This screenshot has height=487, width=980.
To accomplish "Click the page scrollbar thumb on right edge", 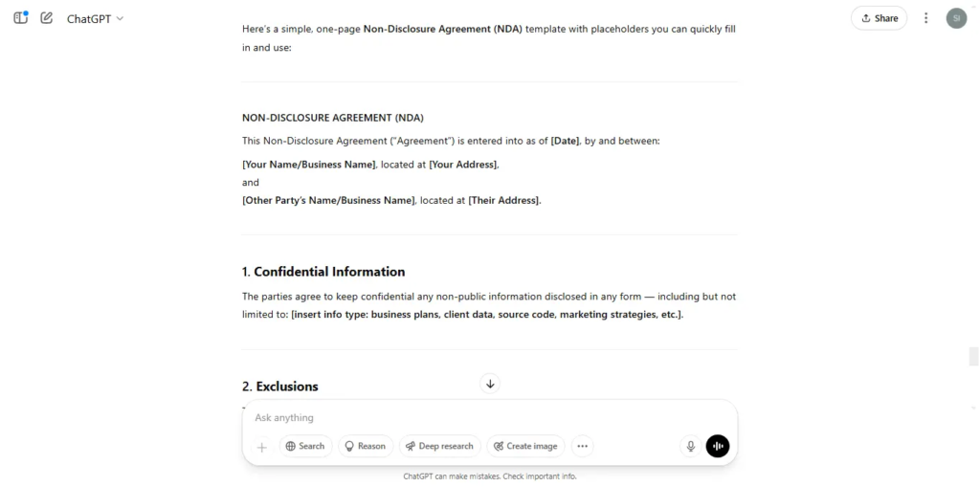I will point(973,356).
